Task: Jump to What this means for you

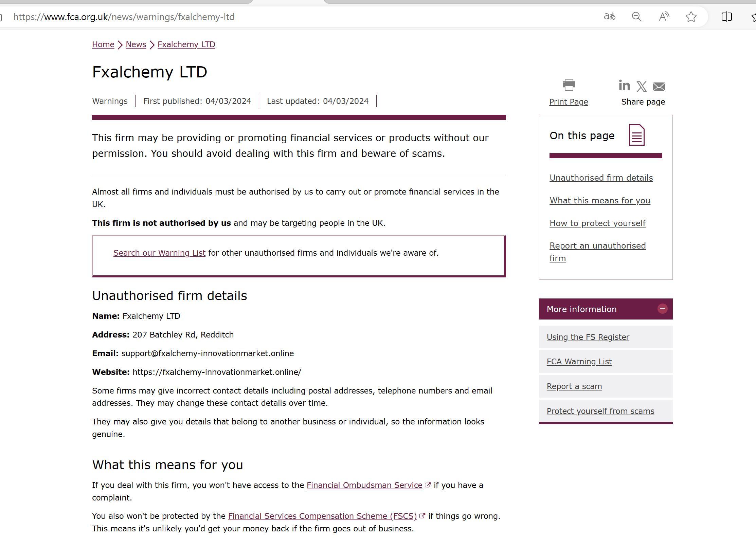Action: tap(599, 201)
